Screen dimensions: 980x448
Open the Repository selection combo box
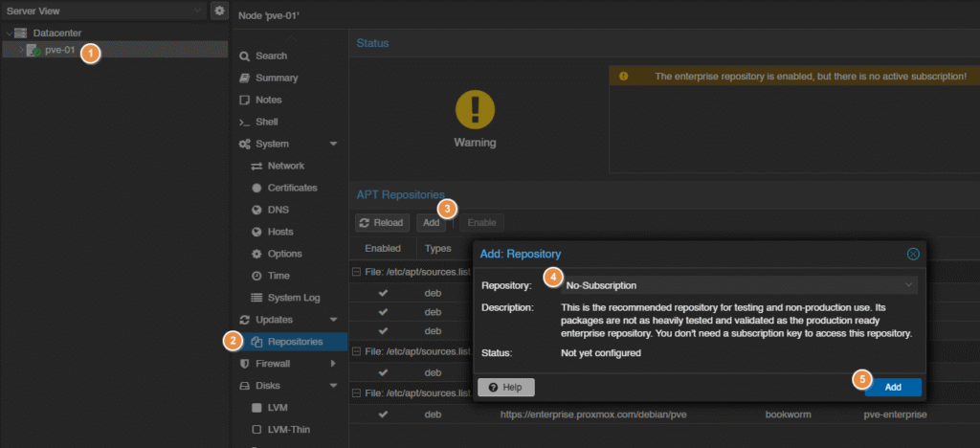[x=738, y=284]
